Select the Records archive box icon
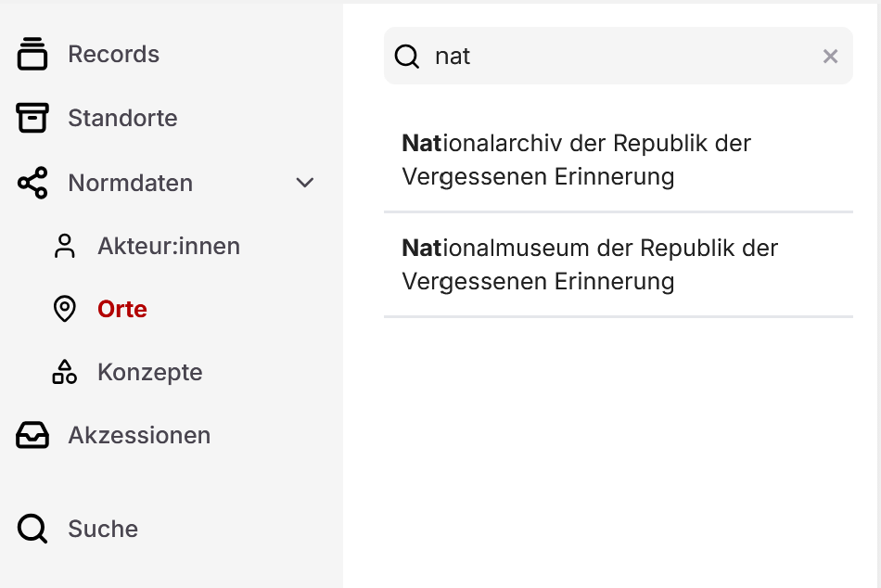The width and height of the screenshot is (881, 588). (32, 54)
